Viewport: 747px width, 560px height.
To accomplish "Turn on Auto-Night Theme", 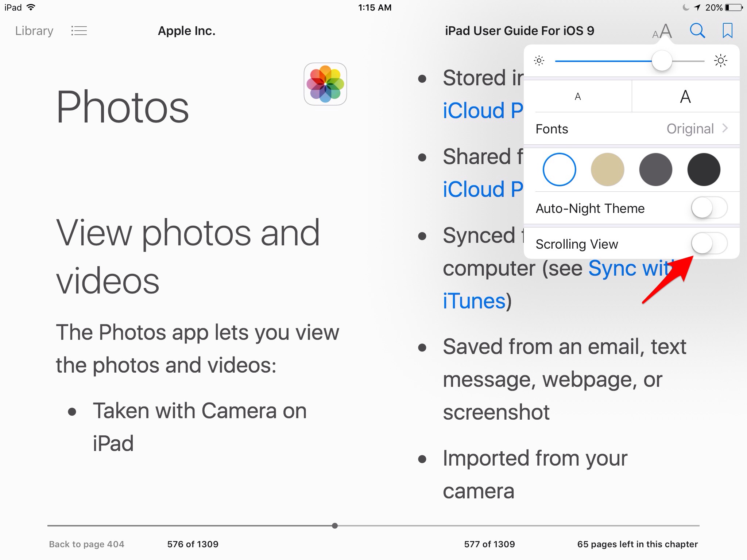I will (x=709, y=208).
